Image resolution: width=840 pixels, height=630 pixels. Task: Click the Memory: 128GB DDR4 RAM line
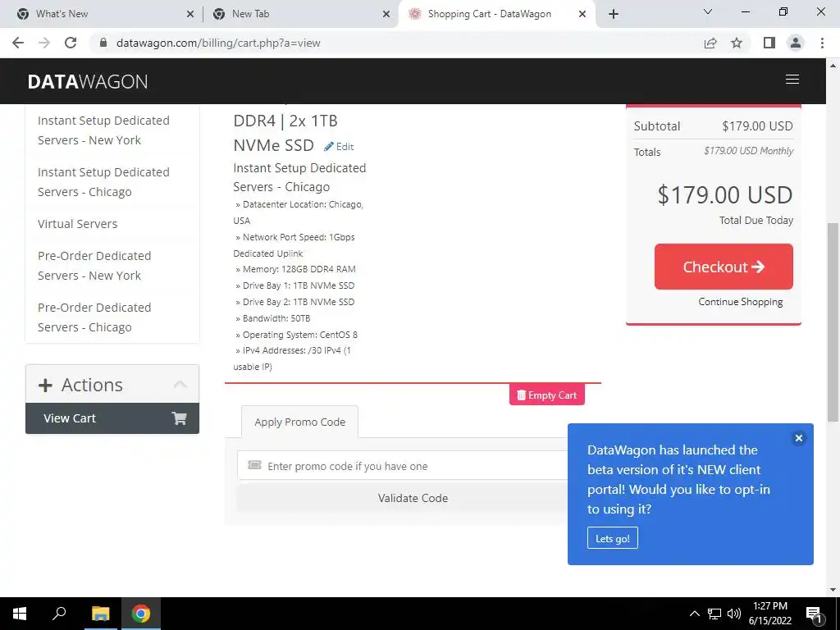coord(295,269)
